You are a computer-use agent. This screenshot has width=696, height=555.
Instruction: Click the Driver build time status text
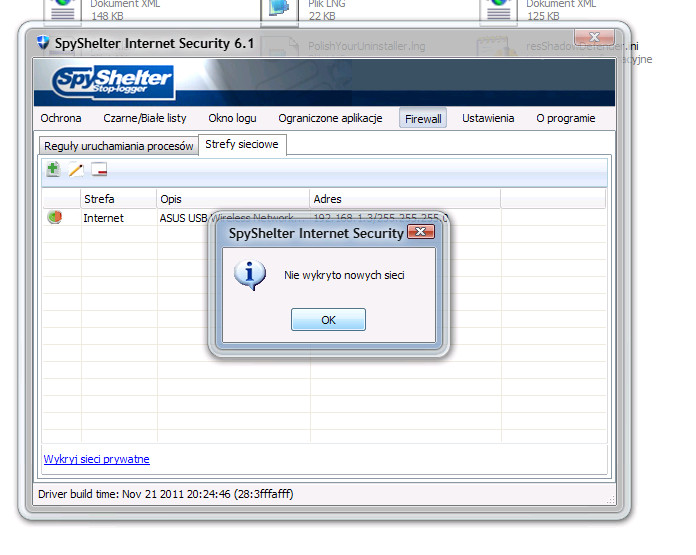(166, 494)
